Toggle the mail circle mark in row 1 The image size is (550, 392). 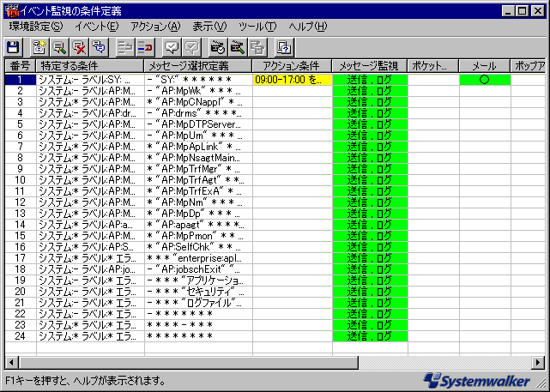[x=484, y=80]
